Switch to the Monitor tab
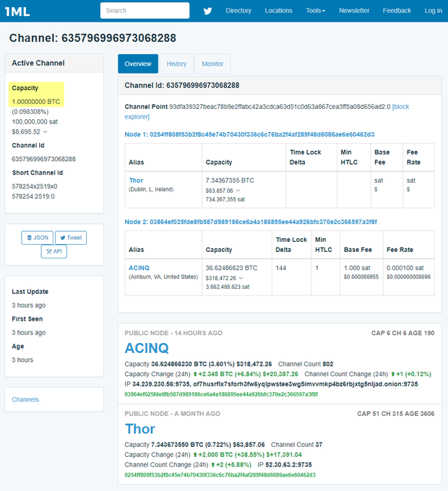 click(212, 64)
